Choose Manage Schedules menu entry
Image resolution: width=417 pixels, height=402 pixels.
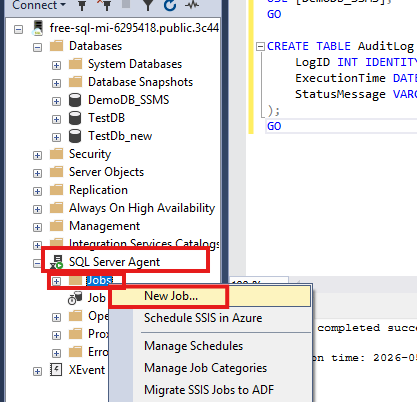coord(193,346)
